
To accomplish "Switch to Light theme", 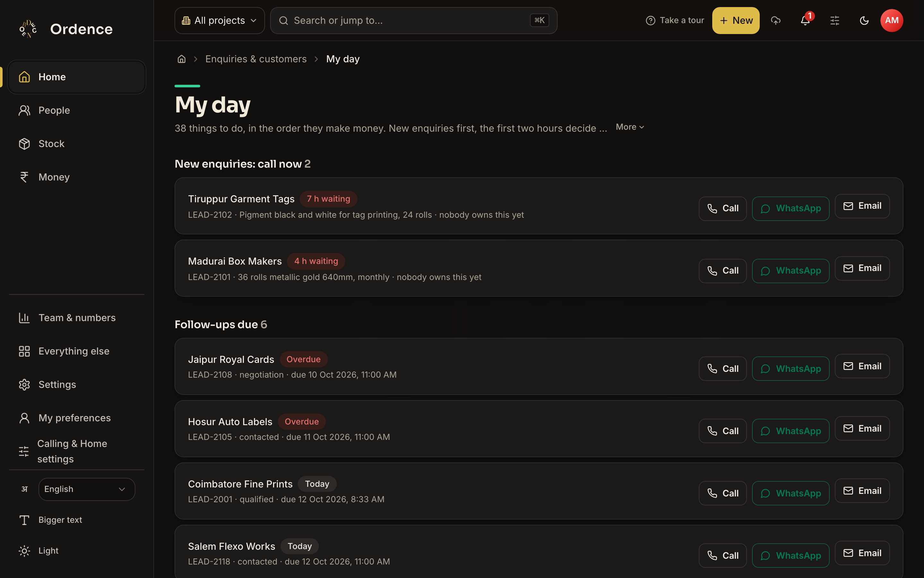I will (77, 550).
